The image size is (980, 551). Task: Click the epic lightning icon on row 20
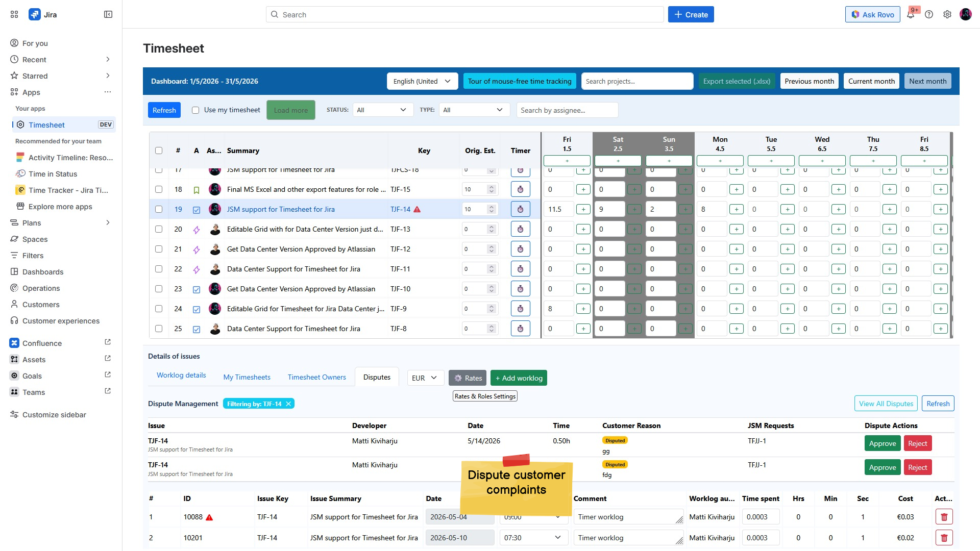197,230
